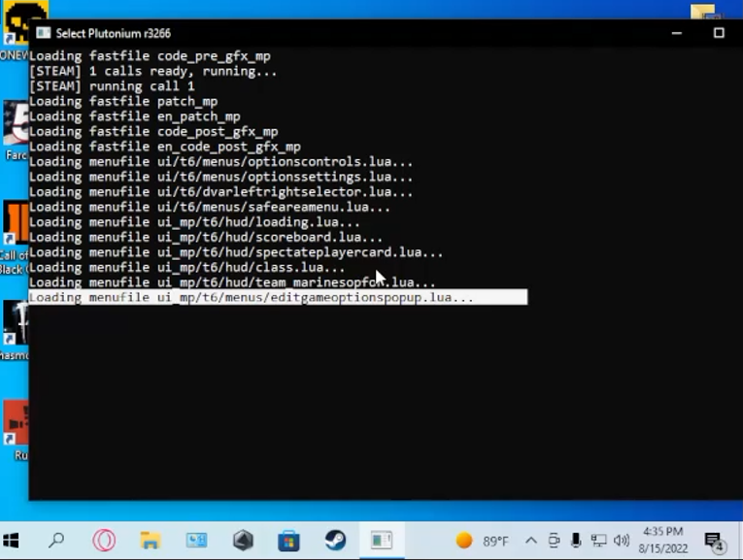This screenshot has width=743, height=560.
Task: Open the Meet Now tray icon
Action: coord(554,541)
